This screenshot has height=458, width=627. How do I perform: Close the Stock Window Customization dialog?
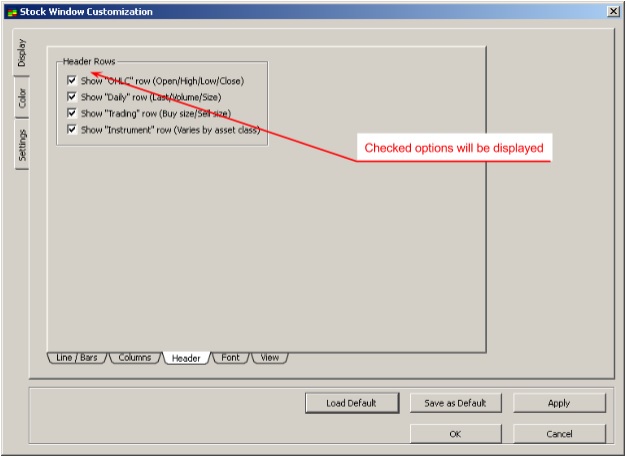(x=612, y=11)
